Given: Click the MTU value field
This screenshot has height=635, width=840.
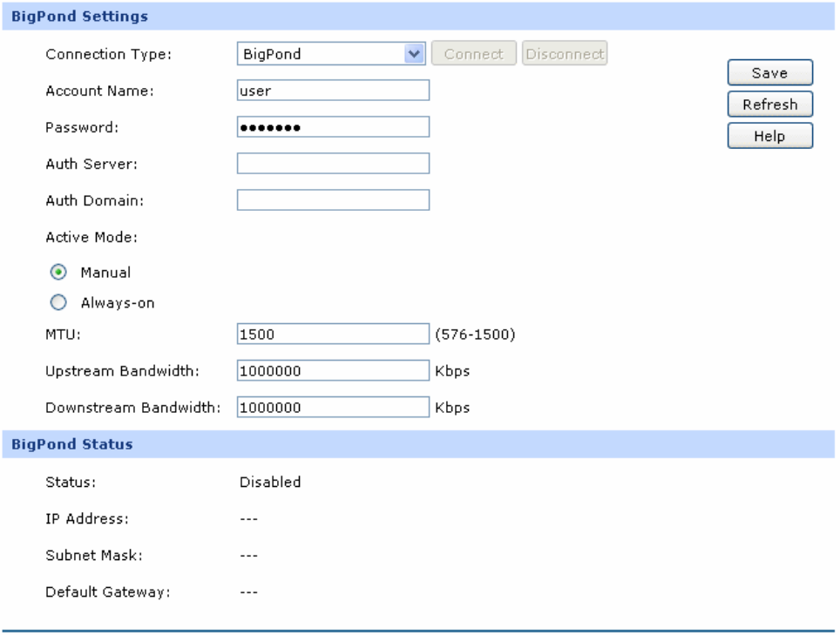Looking at the screenshot, I should [x=333, y=335].
